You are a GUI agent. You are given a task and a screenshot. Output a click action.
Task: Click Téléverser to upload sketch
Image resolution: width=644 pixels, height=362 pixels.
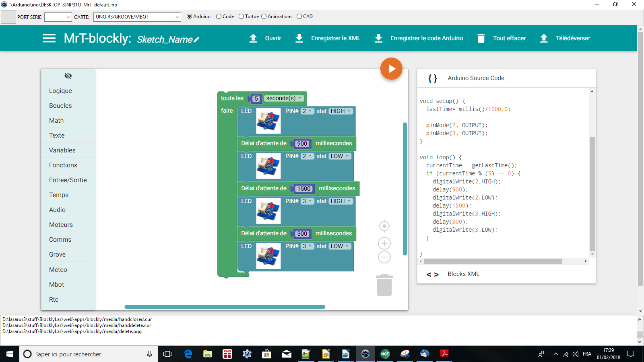[x=565, y=38]
